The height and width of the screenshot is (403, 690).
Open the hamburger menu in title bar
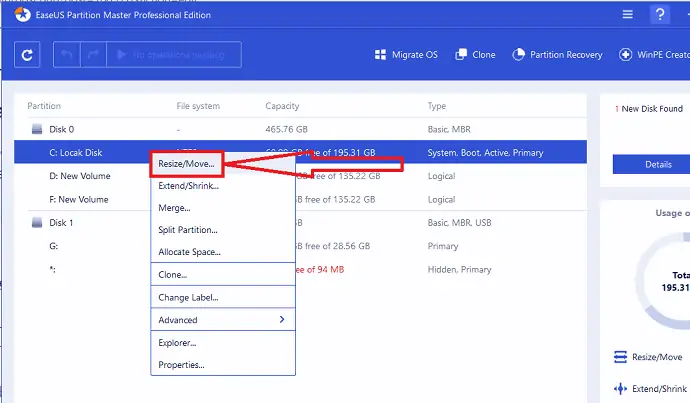tap(628, 15)
